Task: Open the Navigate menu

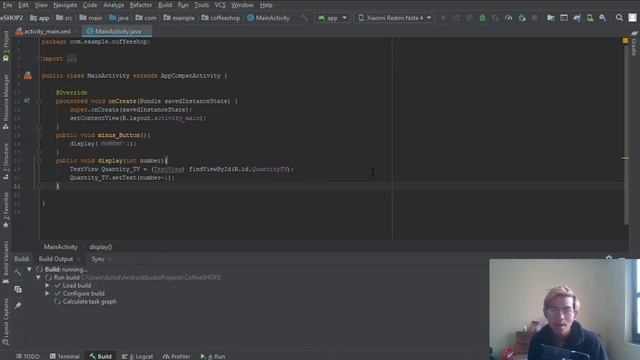Action: coord(65,5)
